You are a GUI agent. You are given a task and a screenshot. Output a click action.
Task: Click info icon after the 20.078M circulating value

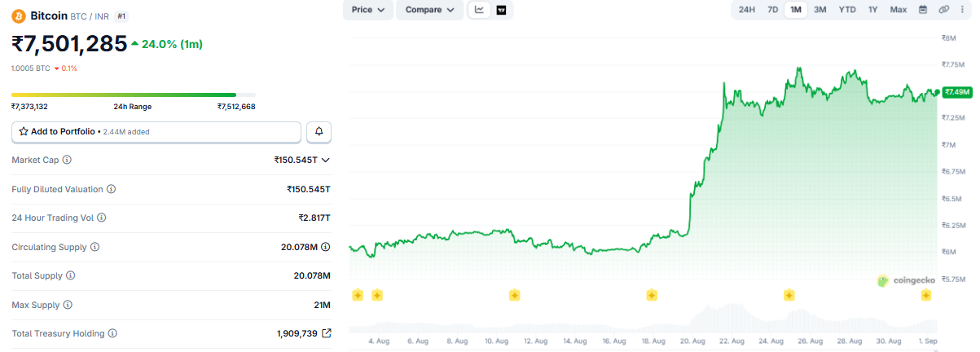(x=326, y=247)
